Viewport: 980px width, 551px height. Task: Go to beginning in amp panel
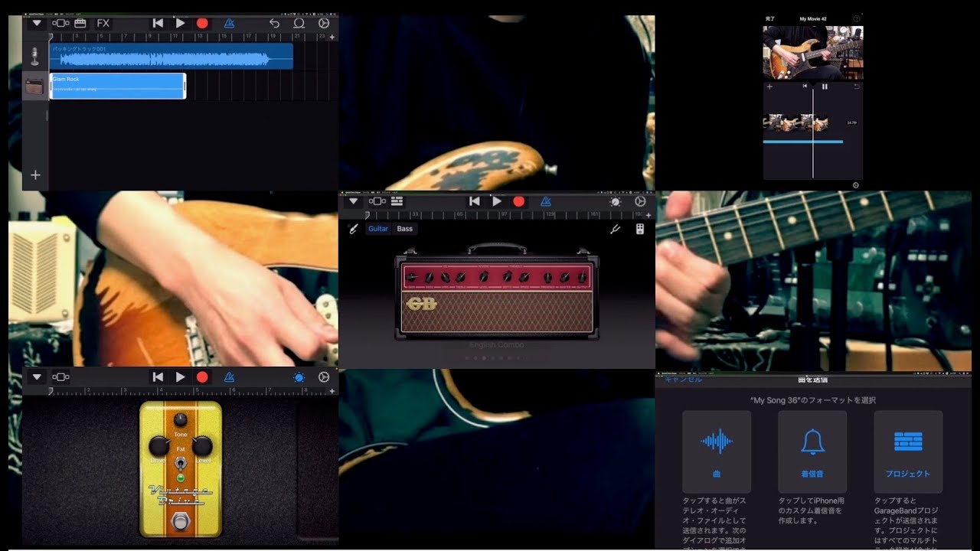click(475, 201)
